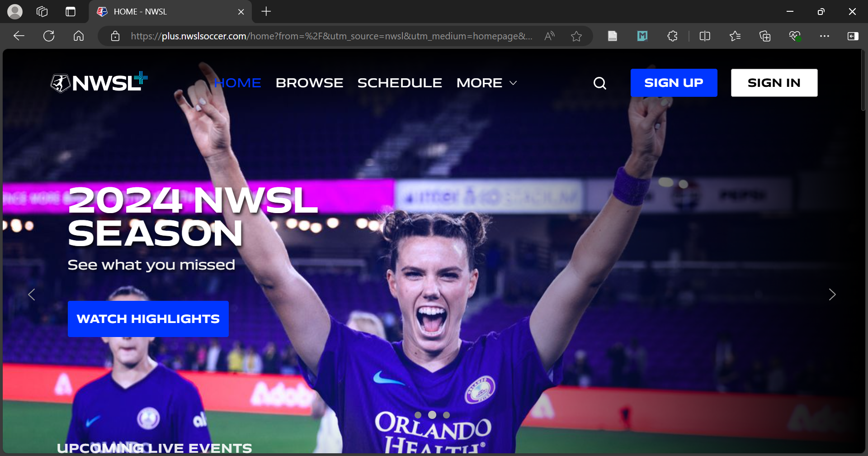Open Settings and more menu
Screen dimensions: 868x456
pos(825,36)
